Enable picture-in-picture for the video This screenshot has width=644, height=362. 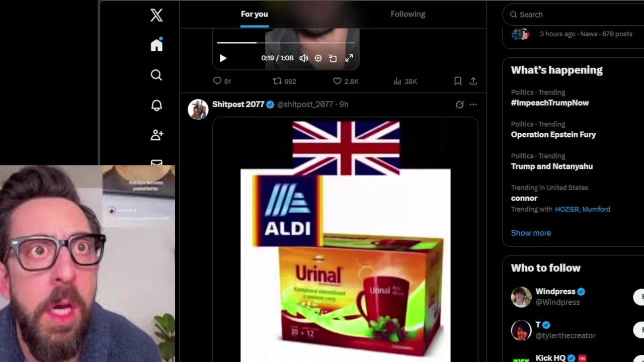[333, 58]
